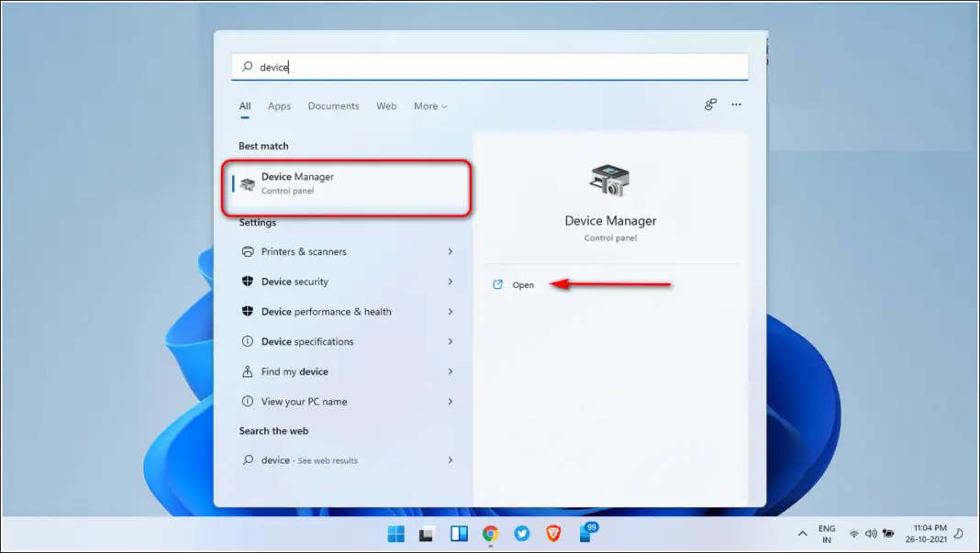
Task: Launch Brave browser from the taskbar
Action: pyautogui.click(x=554, y=533)
